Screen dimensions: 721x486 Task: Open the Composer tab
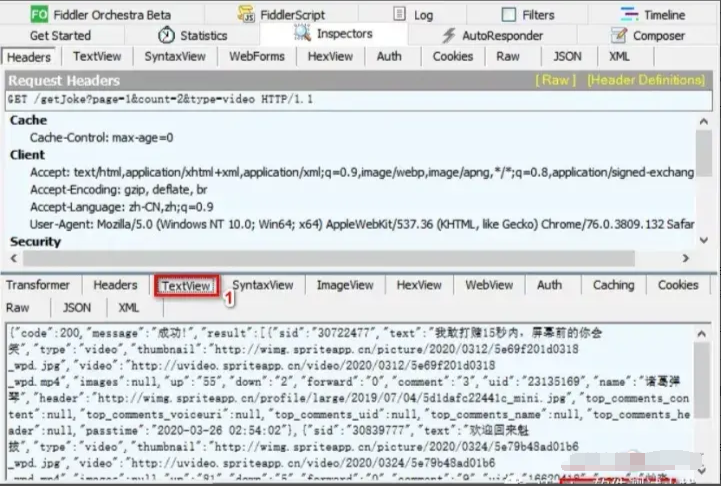click(647, 35)
